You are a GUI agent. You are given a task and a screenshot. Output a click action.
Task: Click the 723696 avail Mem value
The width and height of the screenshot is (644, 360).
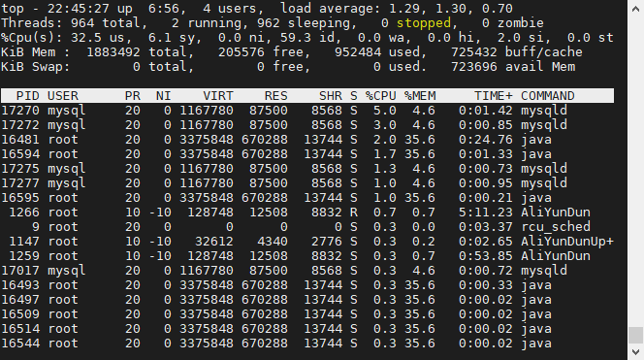click(474, 67)
